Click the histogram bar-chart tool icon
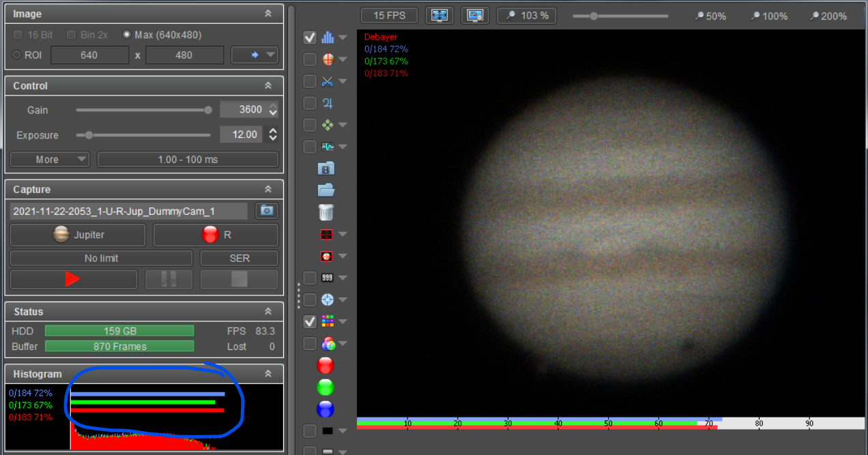868x455 pixels. [328, 38]
